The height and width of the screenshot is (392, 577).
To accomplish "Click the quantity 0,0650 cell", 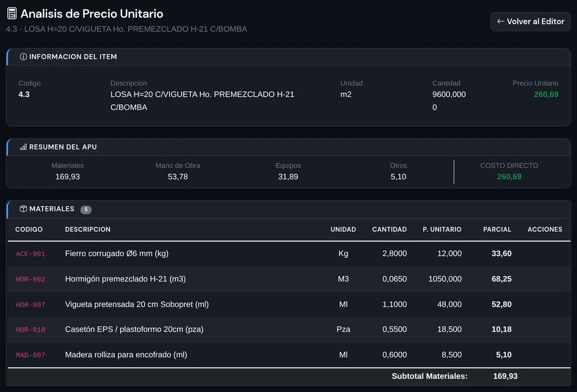I will pos(394,279).
